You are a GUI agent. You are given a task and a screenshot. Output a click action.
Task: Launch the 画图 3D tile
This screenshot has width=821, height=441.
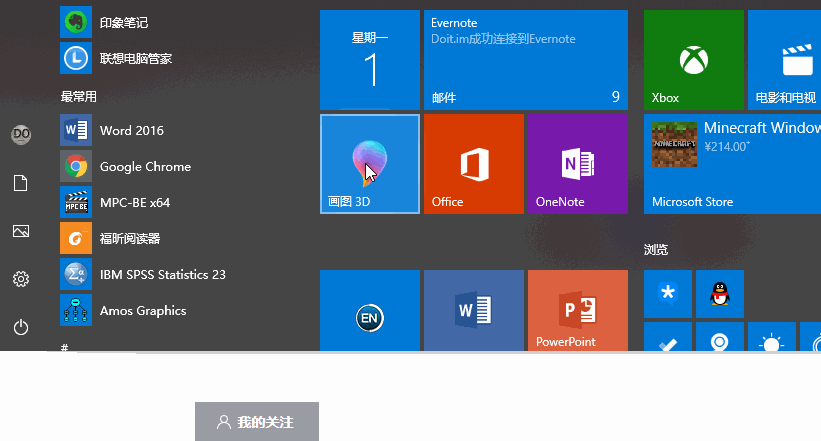pyautogui.click(x=370, y=164)
